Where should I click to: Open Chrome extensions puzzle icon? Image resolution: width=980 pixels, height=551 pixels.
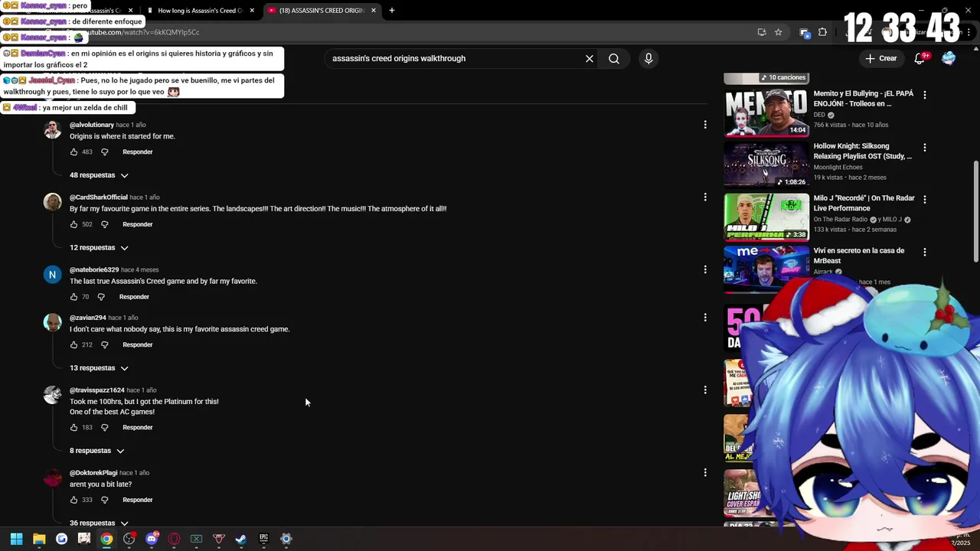(822, 32)
